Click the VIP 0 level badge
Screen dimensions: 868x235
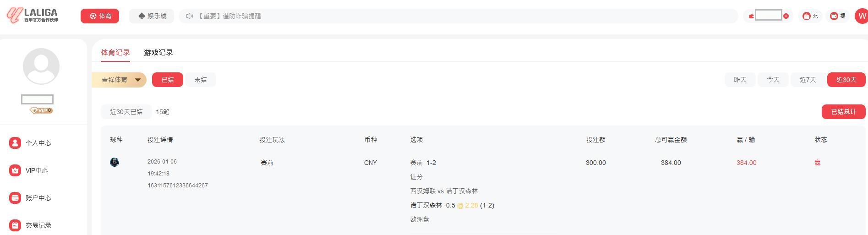click(x=41, y=110)
